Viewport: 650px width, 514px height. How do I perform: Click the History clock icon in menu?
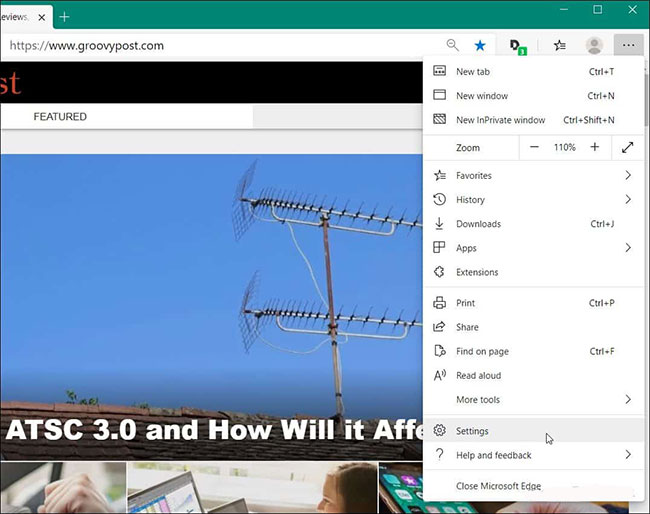[439, 199]
